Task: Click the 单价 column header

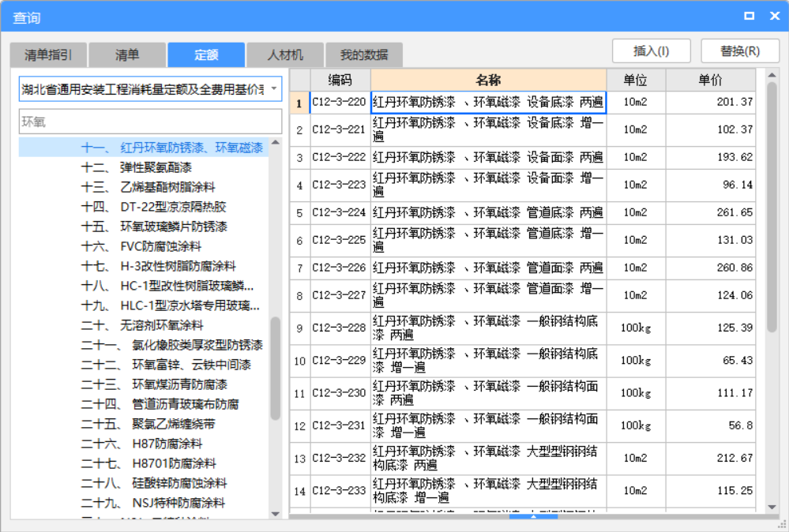Action: point(711,80)
